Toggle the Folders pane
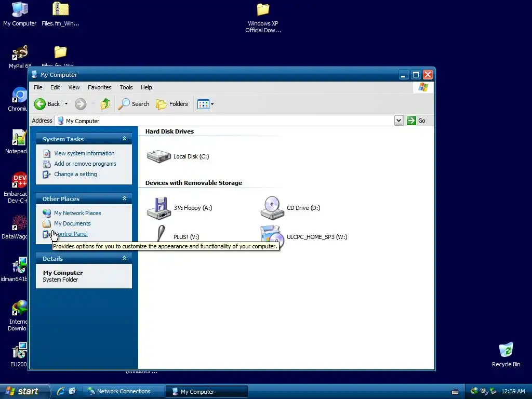 (171, 104)
